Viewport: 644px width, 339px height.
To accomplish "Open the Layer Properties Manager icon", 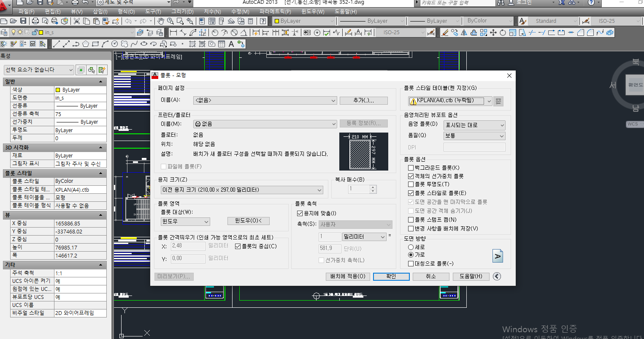I will pyautogui.click(x=4, y=33).
